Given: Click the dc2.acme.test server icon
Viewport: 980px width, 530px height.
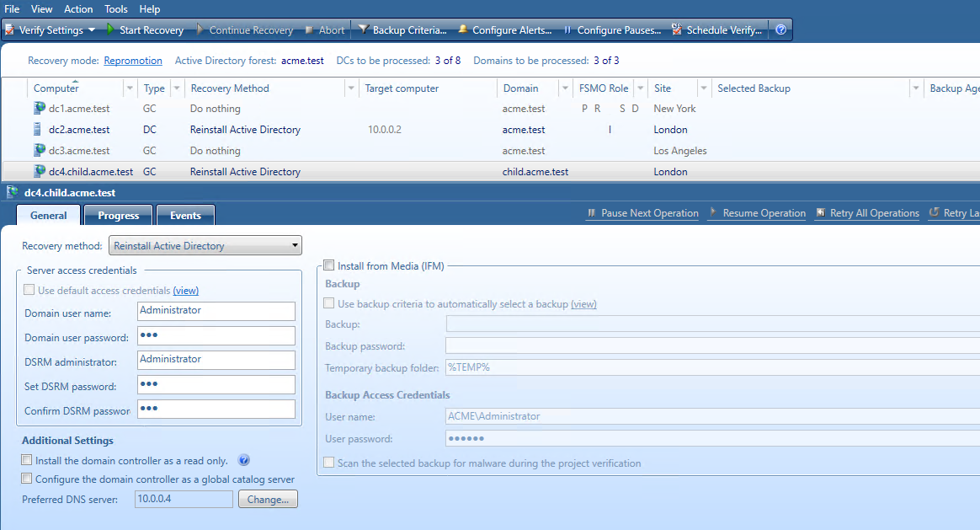Looking at the screenshot, I should [x=37, y=129].
